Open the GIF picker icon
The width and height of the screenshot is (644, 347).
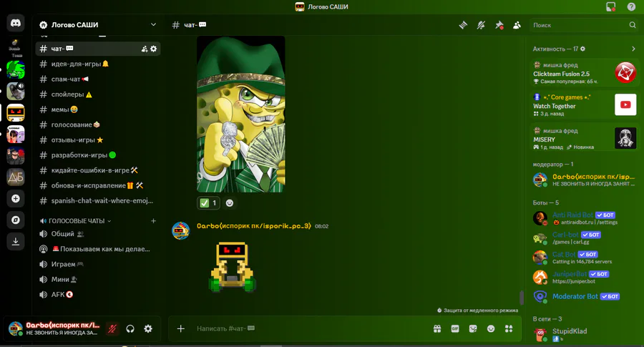455,328
